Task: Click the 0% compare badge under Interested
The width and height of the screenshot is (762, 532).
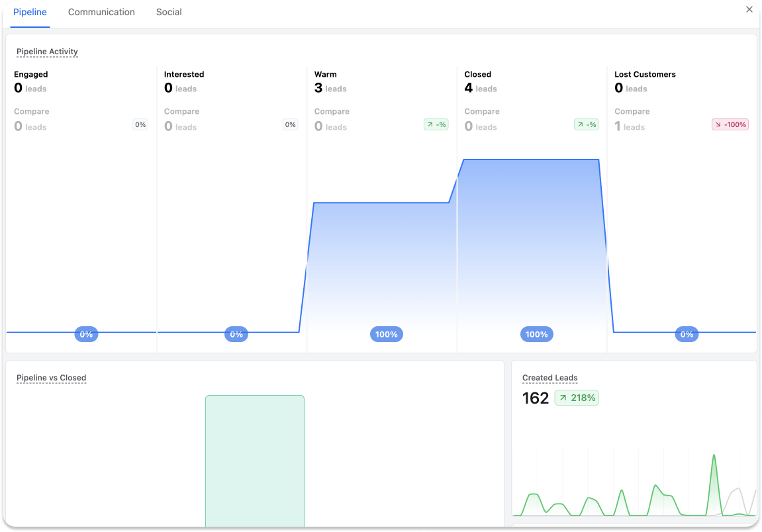Action: [291, 124]
